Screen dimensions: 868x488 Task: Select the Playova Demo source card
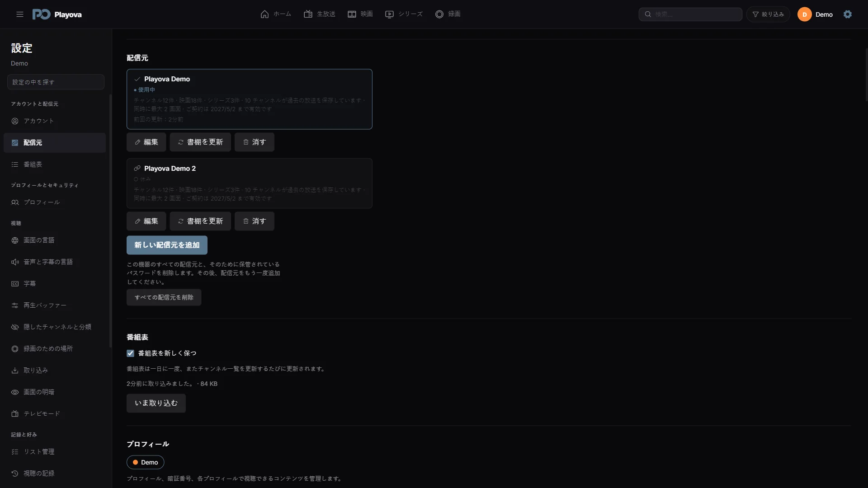pyautogui.click(x=250, y=99)
